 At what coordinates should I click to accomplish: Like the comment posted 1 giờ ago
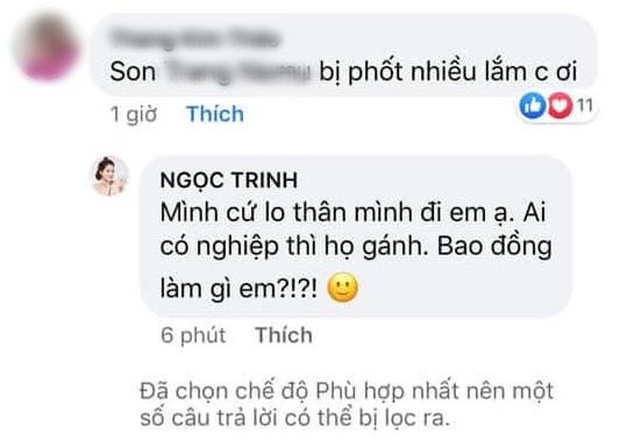215,114
